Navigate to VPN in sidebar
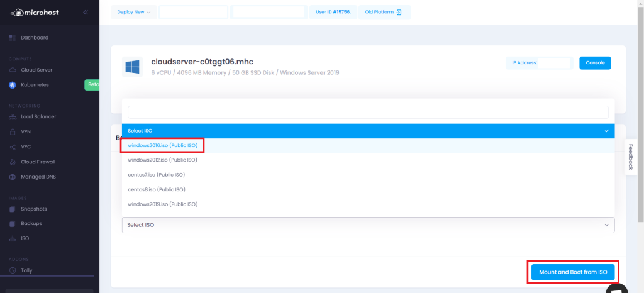 tap(26, 132)
